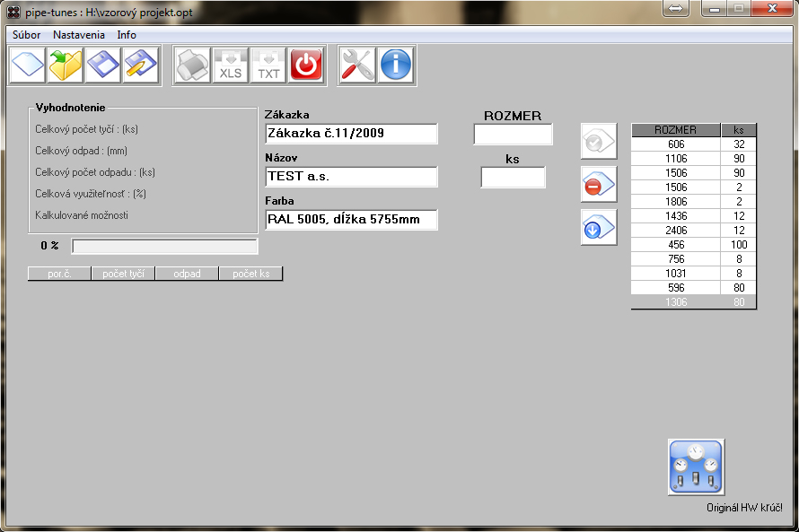This screenshot has height=532, width=799.
Task: Click the ks header of the dimensions table
Action: point(738,130)
